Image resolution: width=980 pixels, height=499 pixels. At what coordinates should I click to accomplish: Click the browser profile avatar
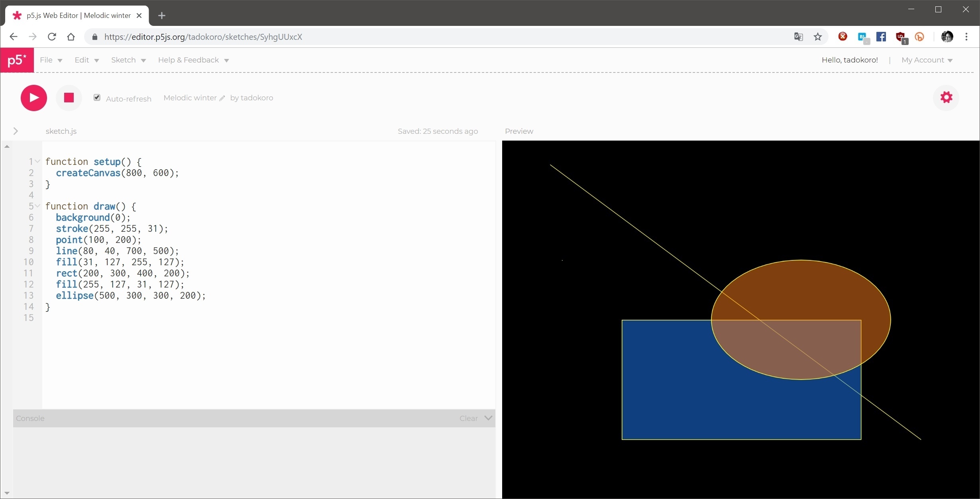(947, 37)
